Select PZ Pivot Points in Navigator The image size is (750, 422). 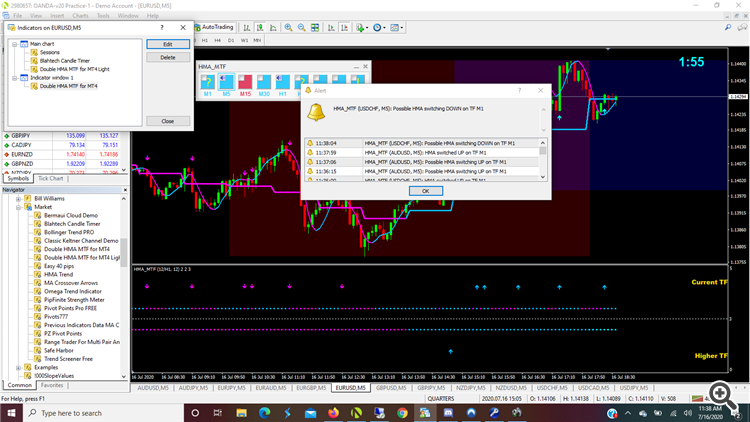pos(63,333)
